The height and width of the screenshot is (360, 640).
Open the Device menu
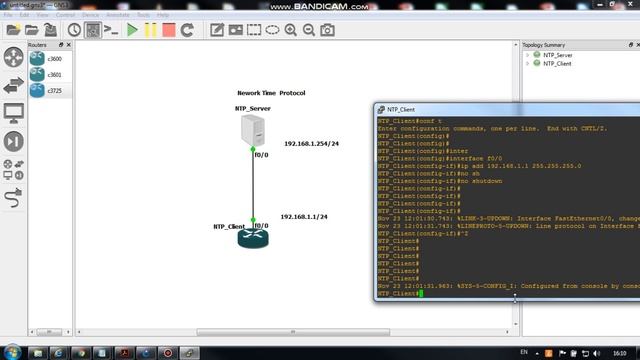click(x=90, y=15)
